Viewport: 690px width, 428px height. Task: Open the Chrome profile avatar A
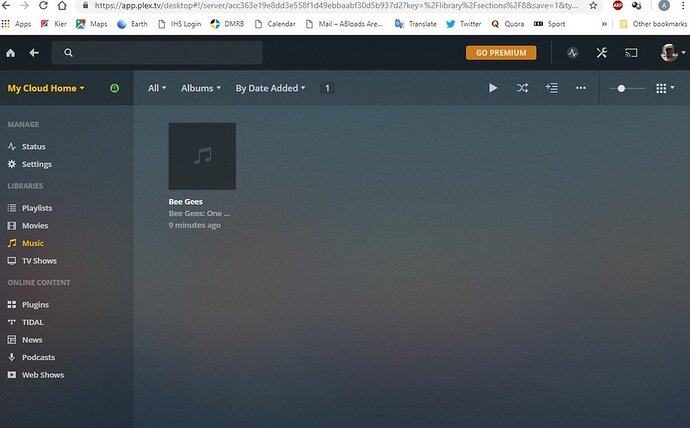pos(664,5)
